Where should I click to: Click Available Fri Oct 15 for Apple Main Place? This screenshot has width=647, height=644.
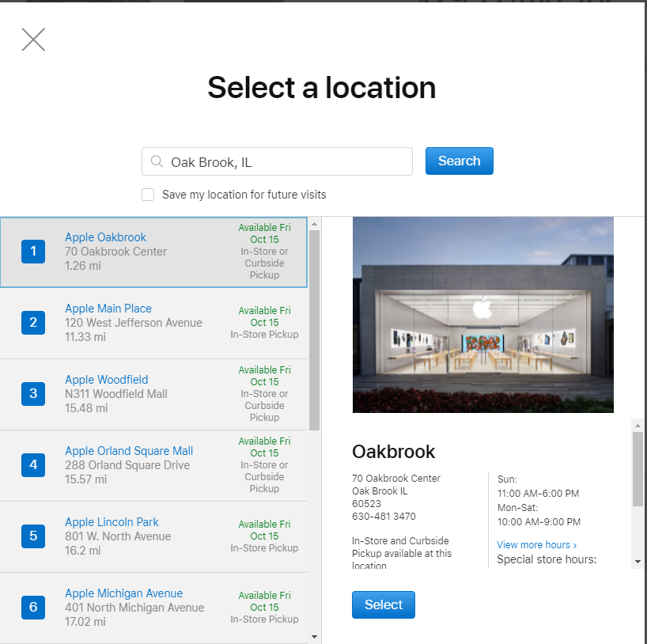click(264, 316)
